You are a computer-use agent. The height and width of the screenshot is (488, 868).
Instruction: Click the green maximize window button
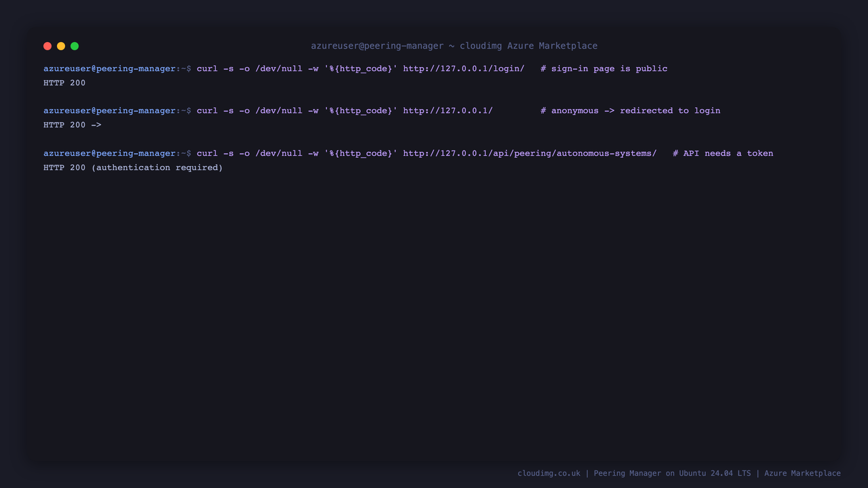coord(75,46)
